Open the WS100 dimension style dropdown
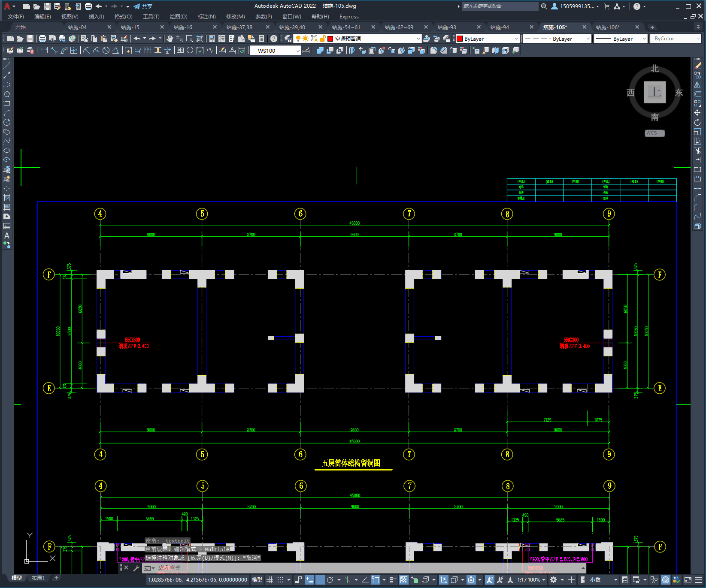Viewport: 706px width, 588px height. coord(275,51)
